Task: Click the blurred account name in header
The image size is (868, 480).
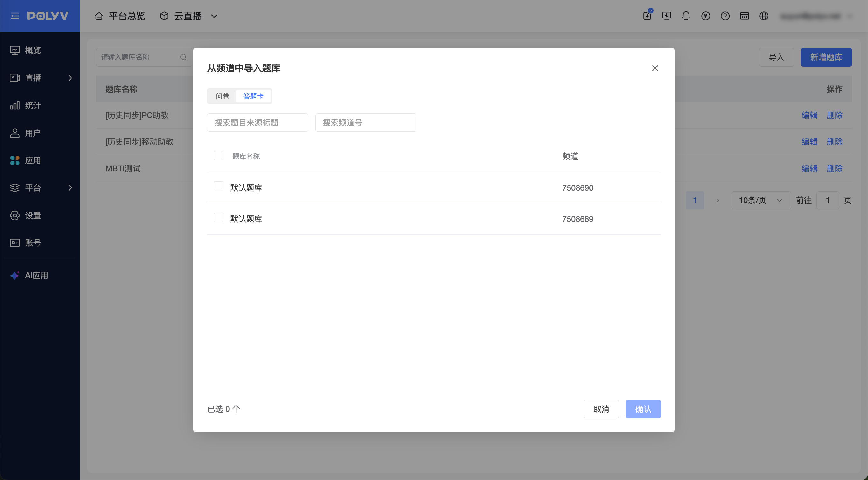Action: [x=810, y=16]
